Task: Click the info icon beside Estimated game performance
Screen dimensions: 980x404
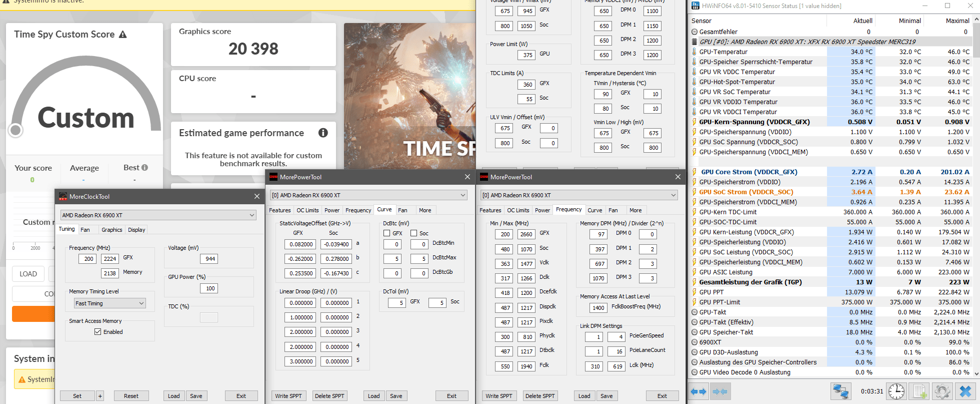Action: pyautogui.click(x=323, y=133)
